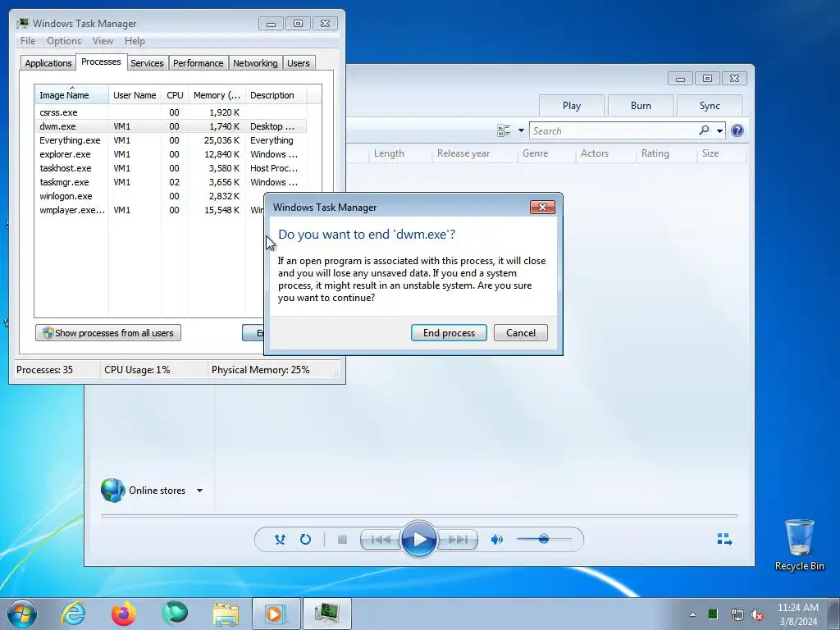This screenshot has width=840, height=630.
Task: Sort processes by Image Name header
Action: click(x=72, y=95)
